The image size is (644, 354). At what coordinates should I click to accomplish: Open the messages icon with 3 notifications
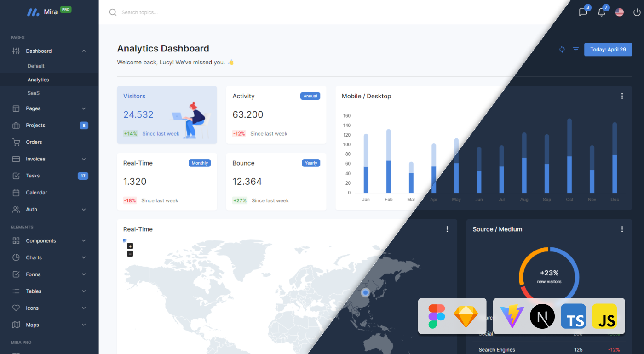tap(582, 12)
